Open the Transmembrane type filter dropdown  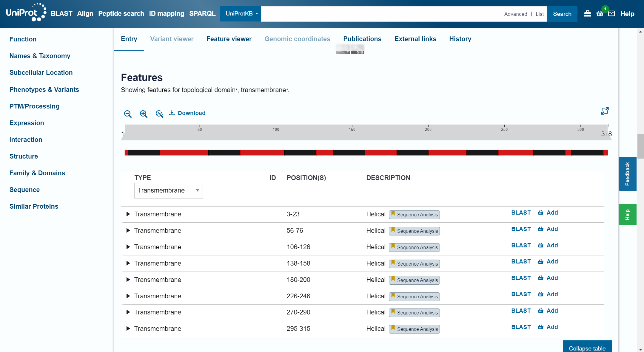[168, 190]
